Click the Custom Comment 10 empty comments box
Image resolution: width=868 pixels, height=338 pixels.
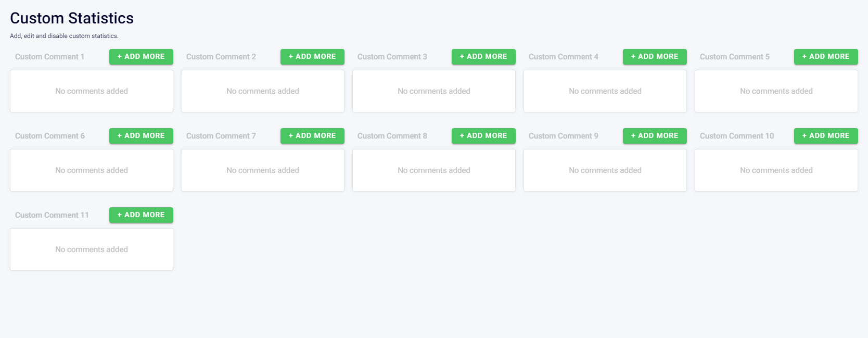(776, 170)
